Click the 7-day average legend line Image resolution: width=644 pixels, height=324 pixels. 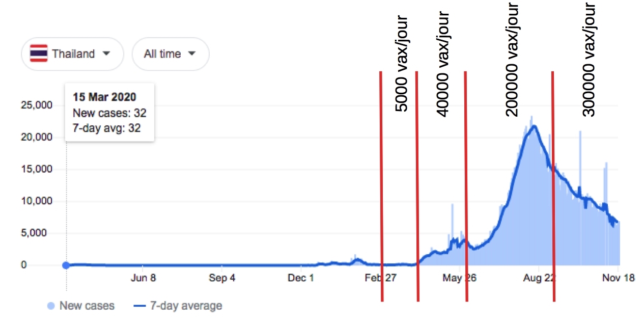(x=141, y=306)
